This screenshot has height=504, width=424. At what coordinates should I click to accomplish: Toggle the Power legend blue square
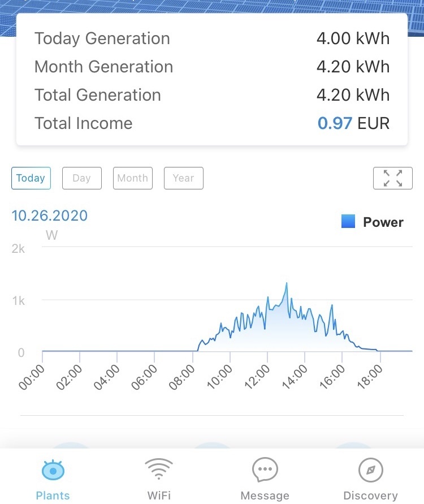point(348,222)
